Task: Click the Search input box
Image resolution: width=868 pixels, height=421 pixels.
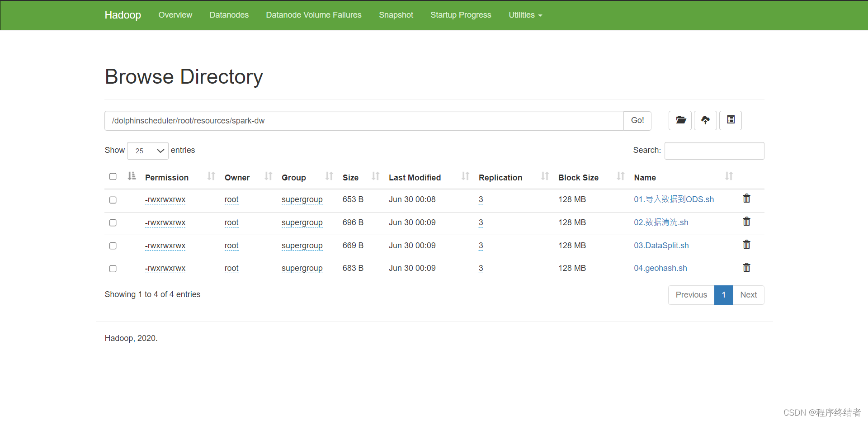Action: pyautogui.click(x=714, y=151)
